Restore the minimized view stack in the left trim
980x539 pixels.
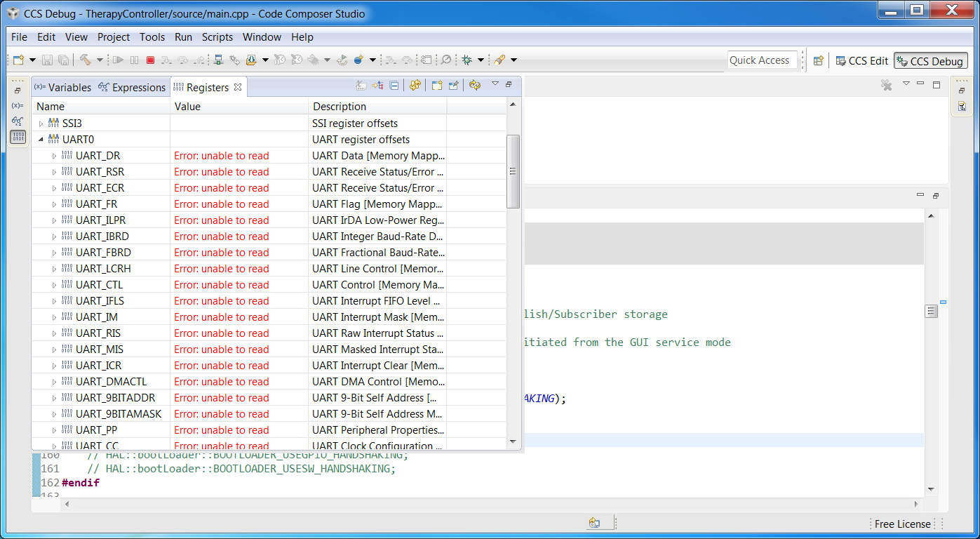pos(18,90)
